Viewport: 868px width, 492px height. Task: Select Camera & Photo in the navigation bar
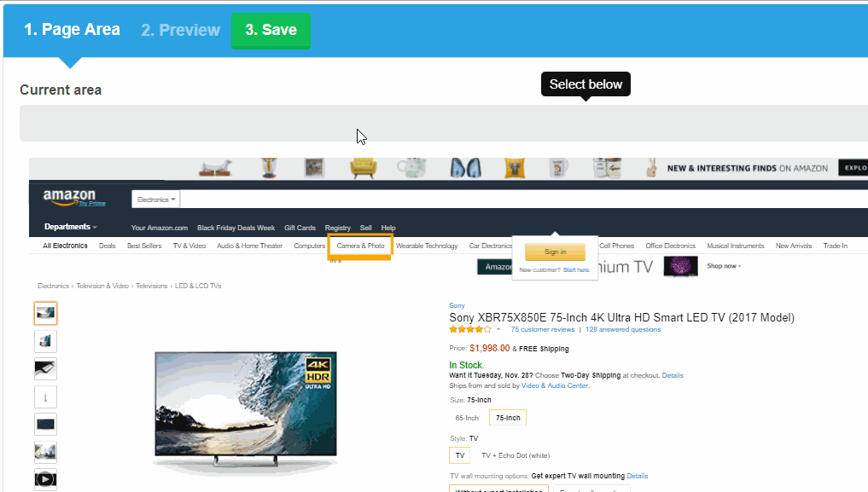(359, 246)
